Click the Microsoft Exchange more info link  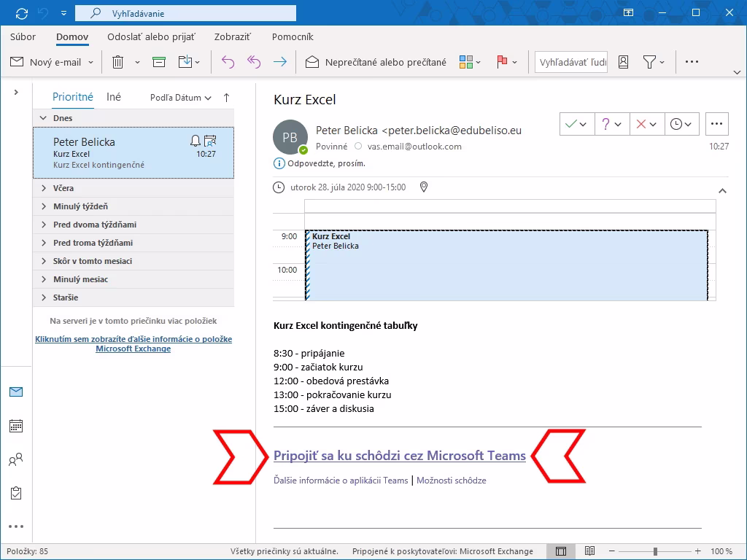[133, 344]
